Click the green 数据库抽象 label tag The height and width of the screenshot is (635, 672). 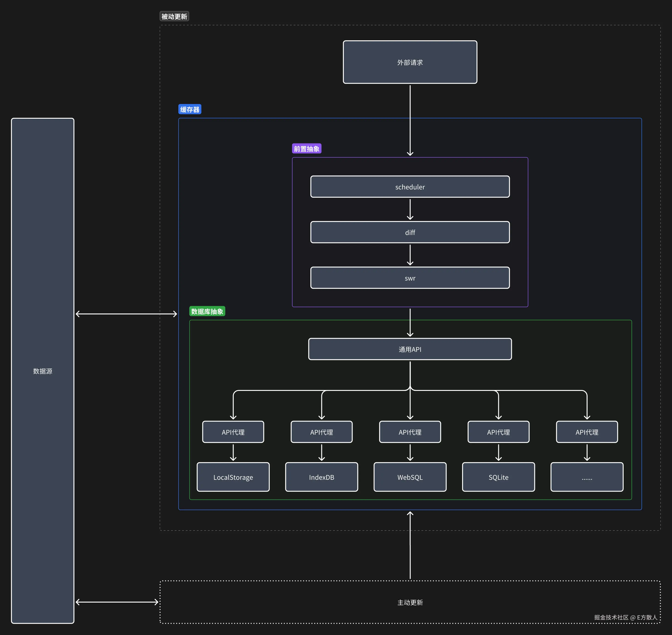coord(207,312)
